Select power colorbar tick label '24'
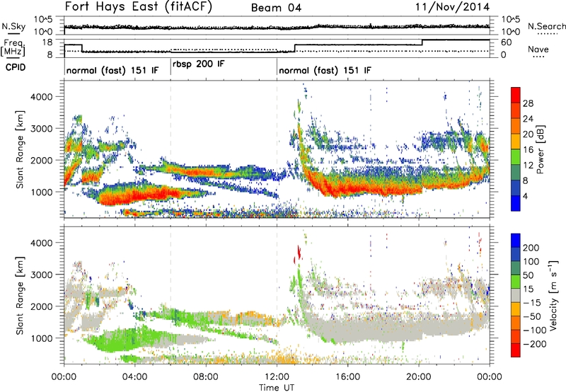This screenshot has width=566, height=392. point(528,119)
